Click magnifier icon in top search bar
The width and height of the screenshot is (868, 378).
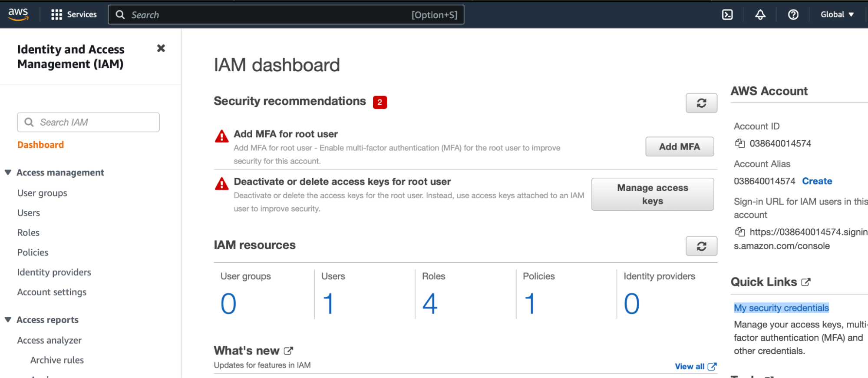120,15
